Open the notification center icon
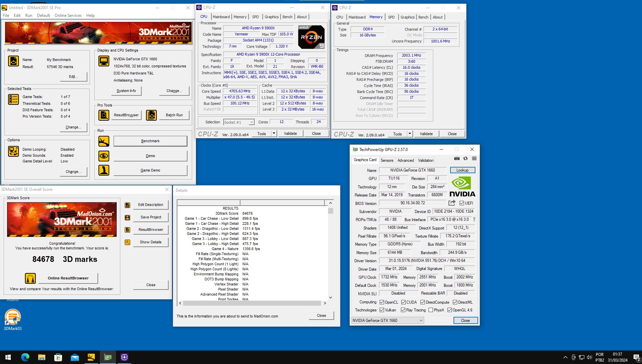Viewport: 642px width, 364px height. [637, 358]
